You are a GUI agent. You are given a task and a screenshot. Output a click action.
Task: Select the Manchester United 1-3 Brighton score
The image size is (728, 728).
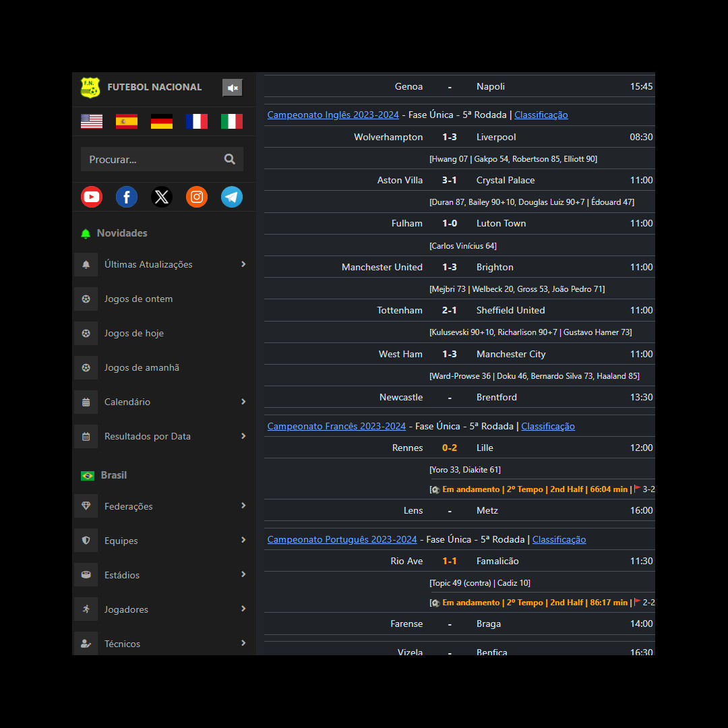450,267
